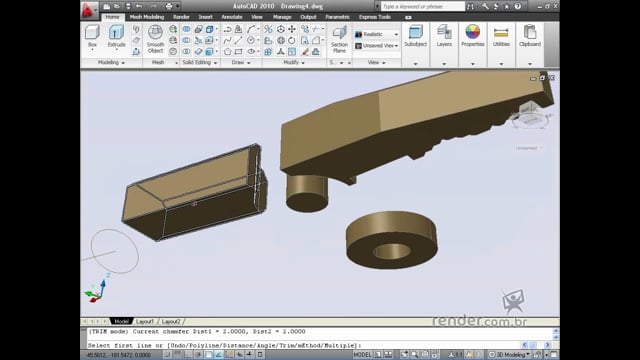Select the Box modeling tool
The height and width of the screenshot is (360, 640).
(x=92, y=37)
